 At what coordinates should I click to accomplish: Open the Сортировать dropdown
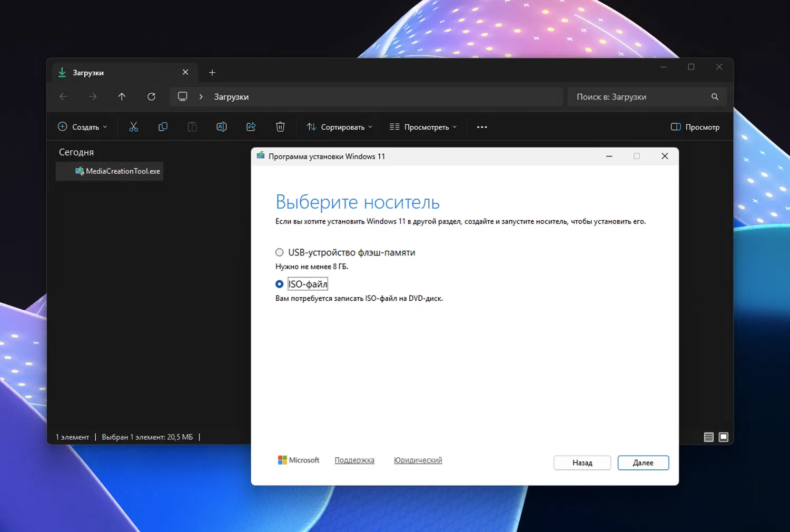340,127
